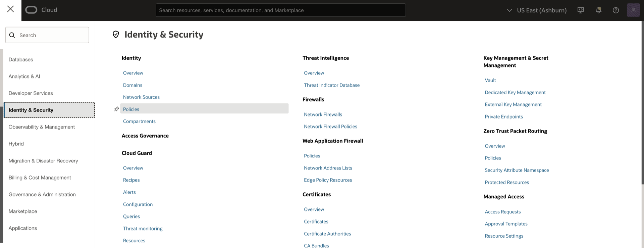This screenshot has width=644, height=248.
Task: Click the navigation menu Search field
Action: (47, 35)
